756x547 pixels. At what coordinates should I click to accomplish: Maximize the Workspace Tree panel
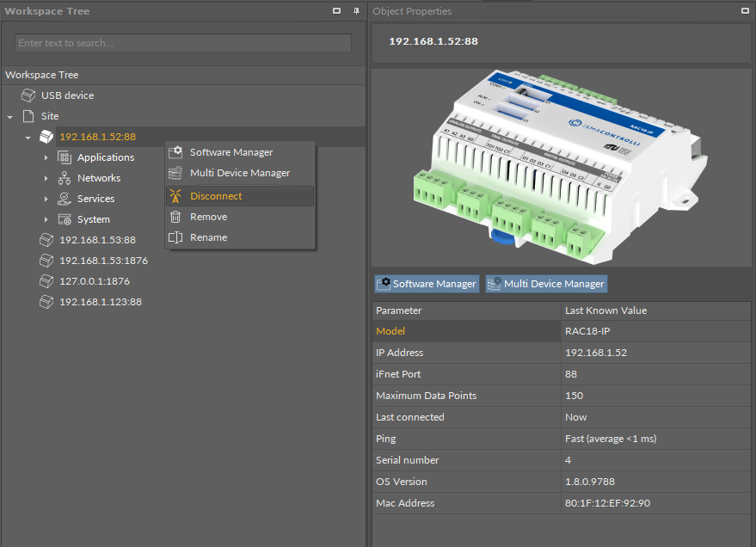tap(336, 11)
